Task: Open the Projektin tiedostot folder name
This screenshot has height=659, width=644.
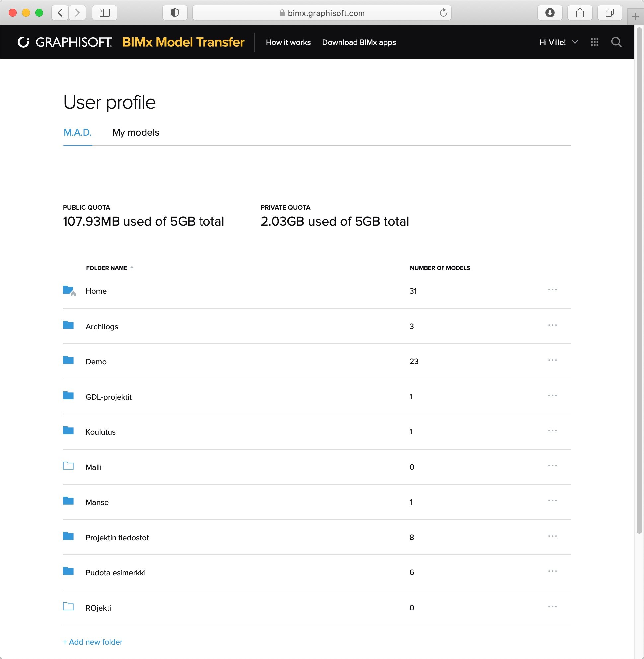Action: coord(118,538)
